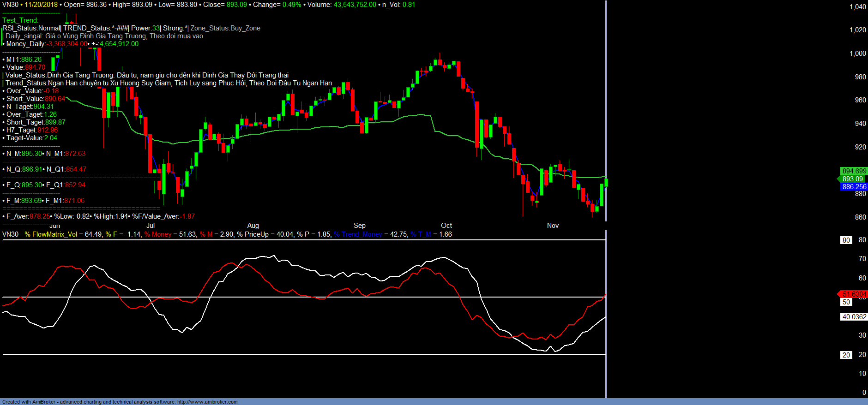Viewport: 868px width, 405px height.
Task: Click the Test_Trend label text
Action: coord(20,20)
